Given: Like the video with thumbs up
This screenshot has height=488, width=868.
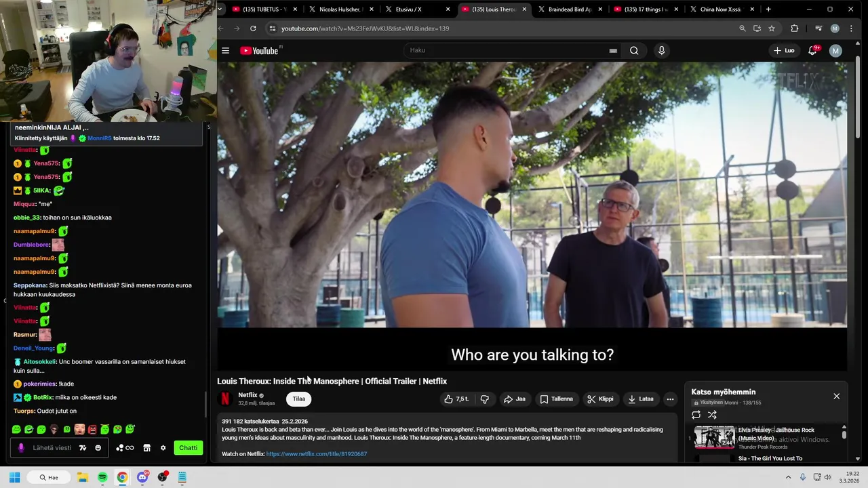Looking at the screenshot, I should 456,399.
